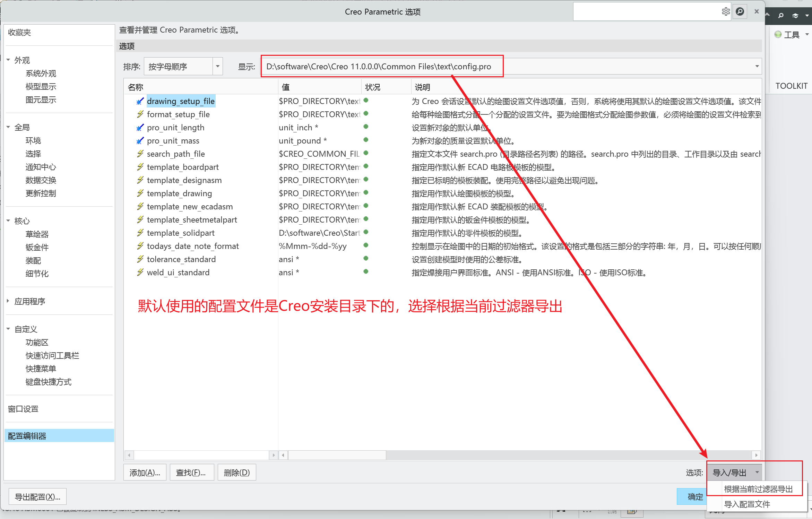The image size is (812, 519).
Task: Click the lightning icon beside template_drawing
Action: pyautogui.click(x=140, y=193)
